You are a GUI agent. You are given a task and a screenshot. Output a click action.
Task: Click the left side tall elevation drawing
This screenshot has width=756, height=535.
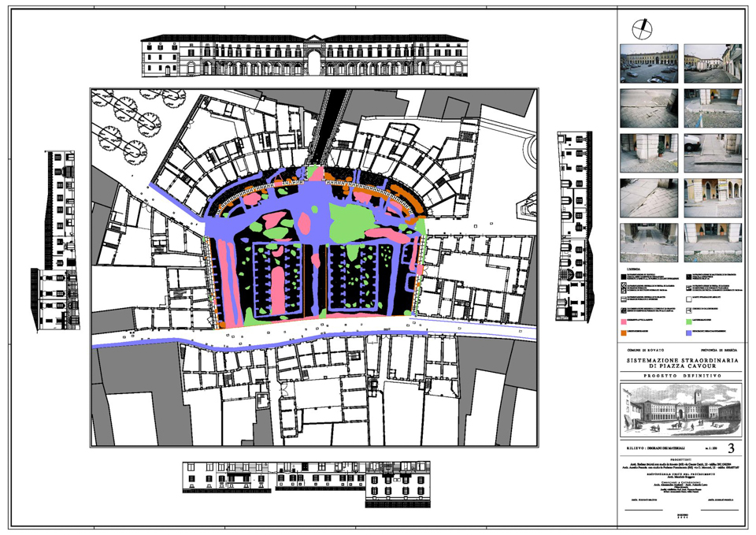(x=55, y=241)
